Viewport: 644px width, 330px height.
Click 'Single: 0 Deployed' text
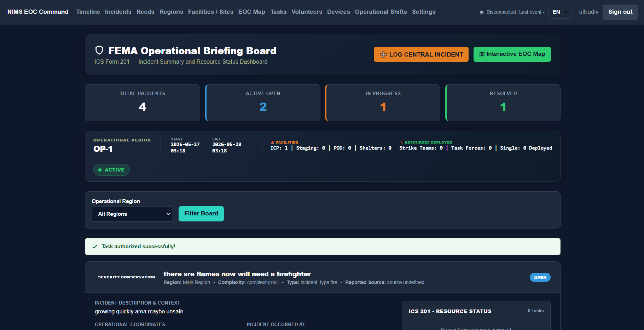526,148
